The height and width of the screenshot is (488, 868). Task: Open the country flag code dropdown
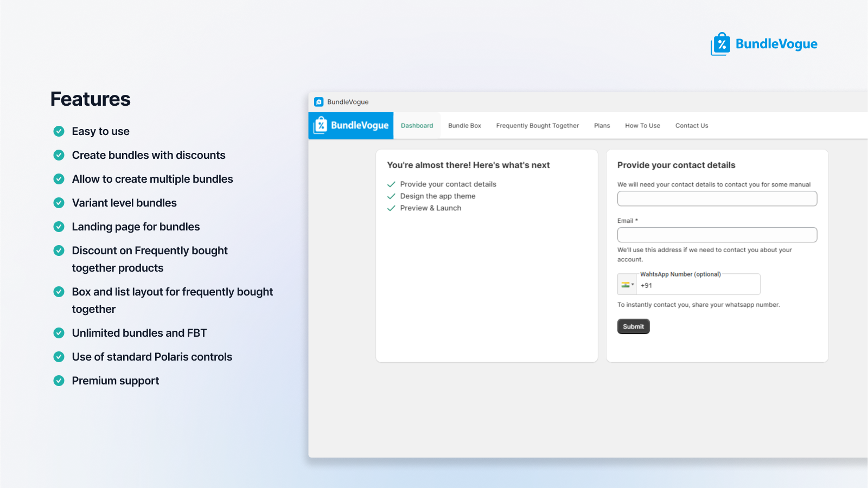627,285
